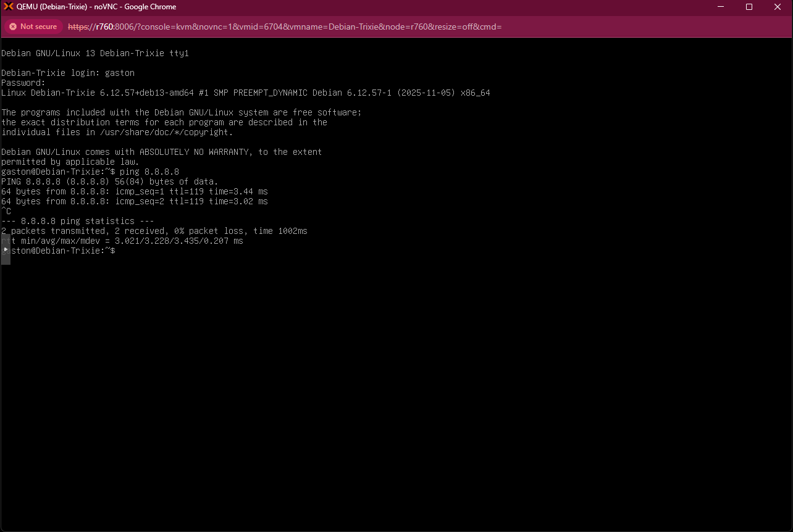Viewport: 793px width, 532px height.
Task: Expand the noVNC control bar handle
Action: click(x=6, y=249)
